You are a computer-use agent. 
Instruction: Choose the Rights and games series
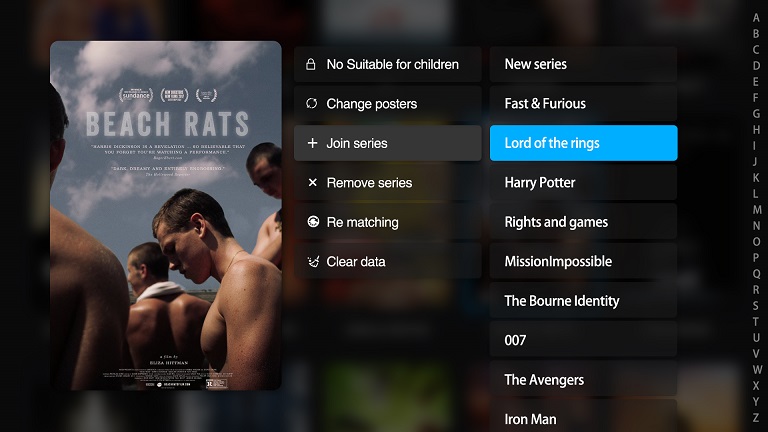point(583,222)
